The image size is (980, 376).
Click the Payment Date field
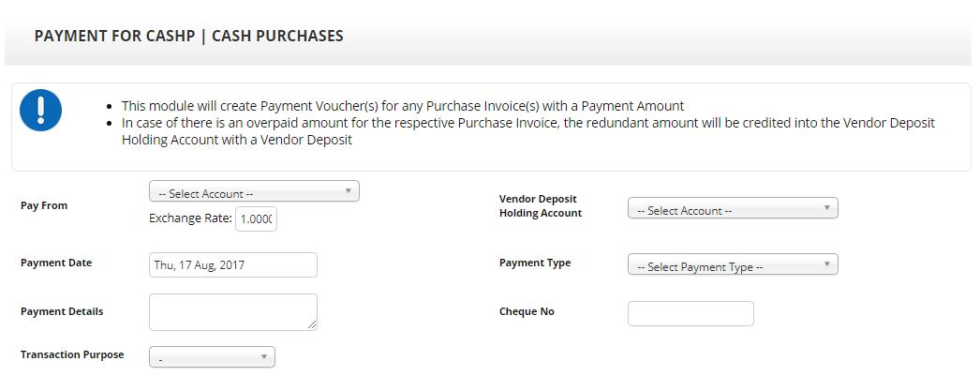coord(233,264)
